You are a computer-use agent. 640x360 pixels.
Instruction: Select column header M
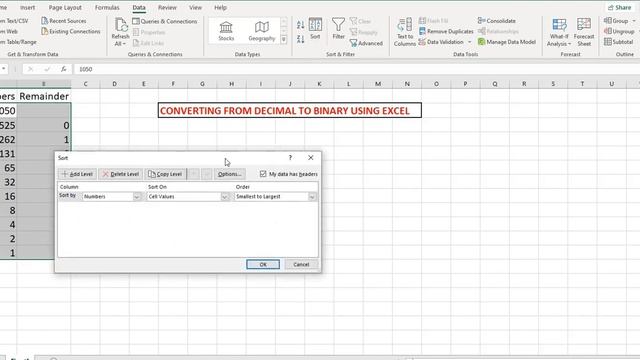tap(378, 84)
